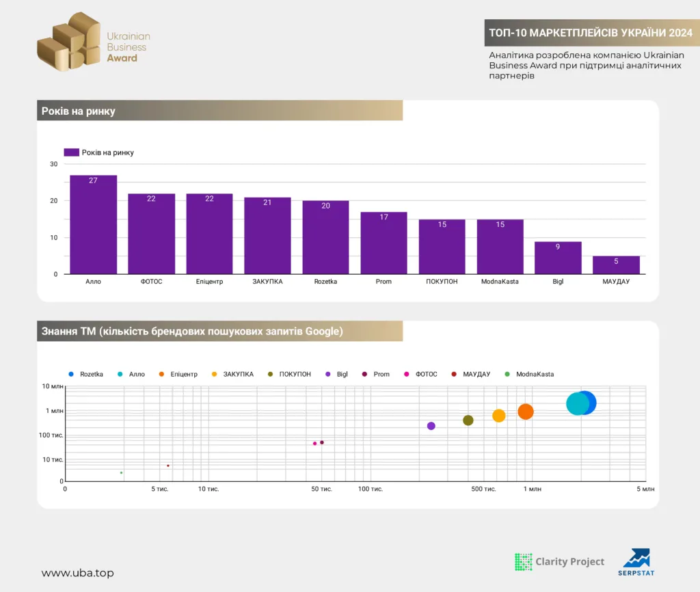Click the olive ПОКУПОН bubble
This screenshot has width=700, height=592.
[x=468, y=420]
